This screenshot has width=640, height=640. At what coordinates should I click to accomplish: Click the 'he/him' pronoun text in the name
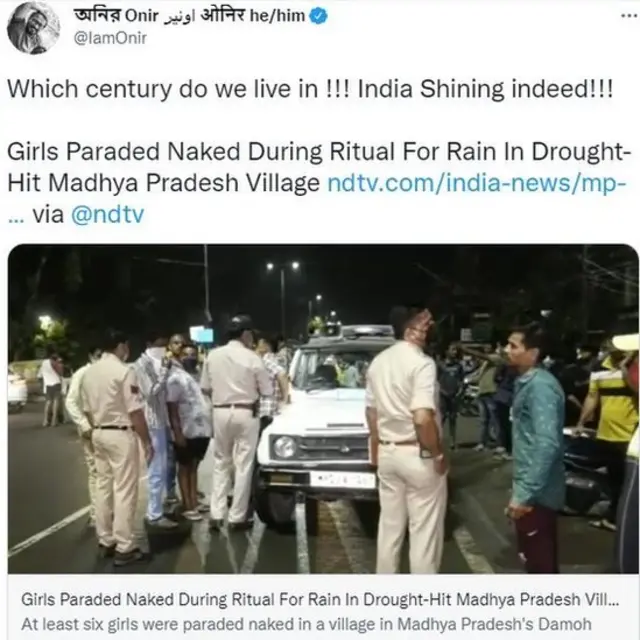pos(277,16)
